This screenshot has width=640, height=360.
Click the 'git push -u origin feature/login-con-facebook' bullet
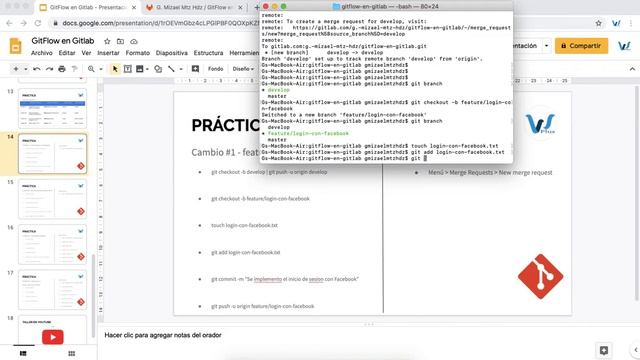tap(263, 306)
